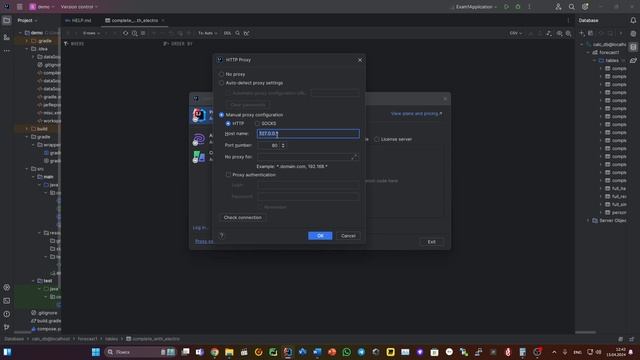Viewport: 640px width, 360px height.
Task: Expand the gradle folder in Project tree
Action: [x=27, y=41]
